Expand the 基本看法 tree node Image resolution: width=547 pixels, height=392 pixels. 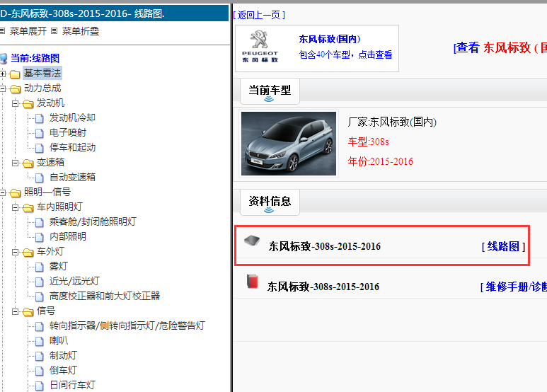pyautogui.click(x=2, y=74)
